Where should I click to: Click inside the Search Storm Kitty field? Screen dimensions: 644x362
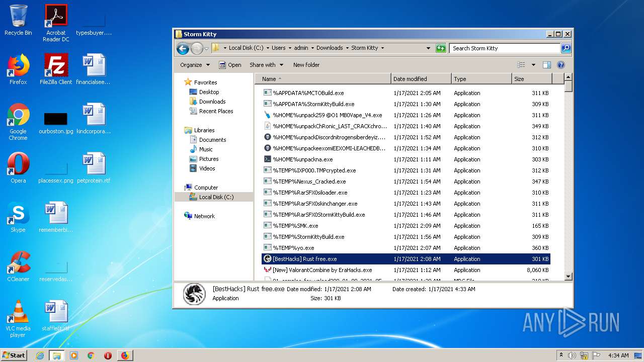[505, 48]
